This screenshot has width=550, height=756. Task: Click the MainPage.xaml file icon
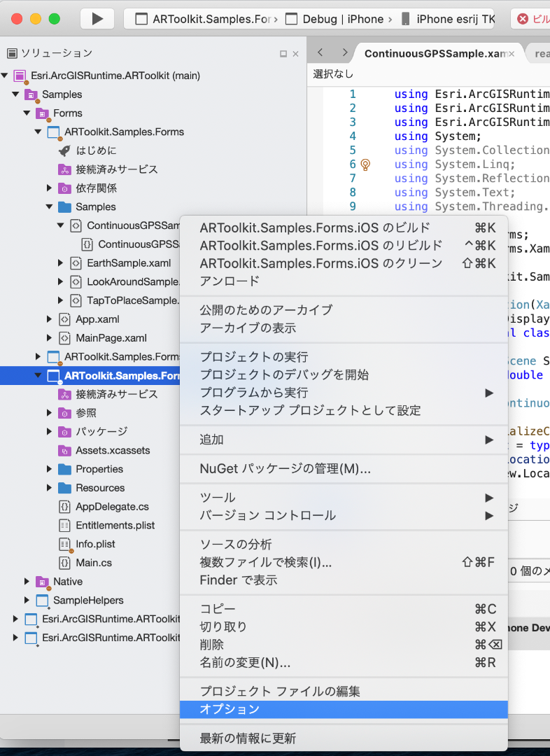click(x=64, y=339)
